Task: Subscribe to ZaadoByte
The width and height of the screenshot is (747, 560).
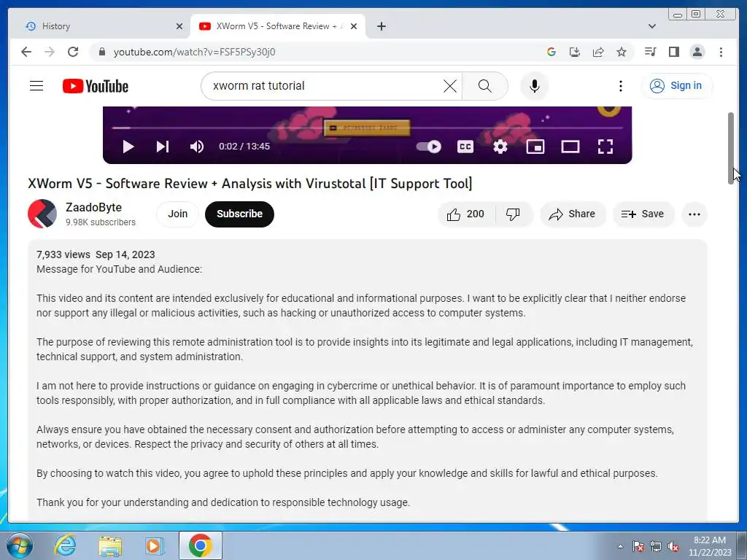Action: coord(239,214)
